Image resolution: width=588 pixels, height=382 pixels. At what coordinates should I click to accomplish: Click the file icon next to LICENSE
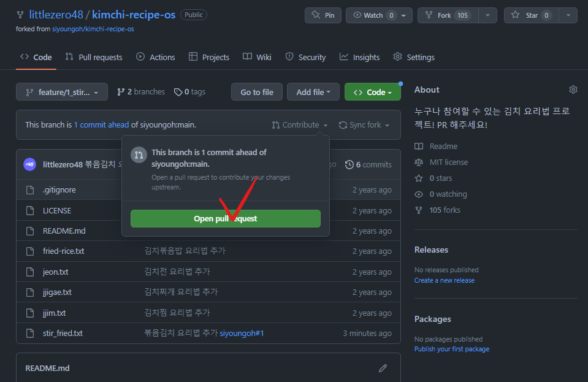(30, 211)
